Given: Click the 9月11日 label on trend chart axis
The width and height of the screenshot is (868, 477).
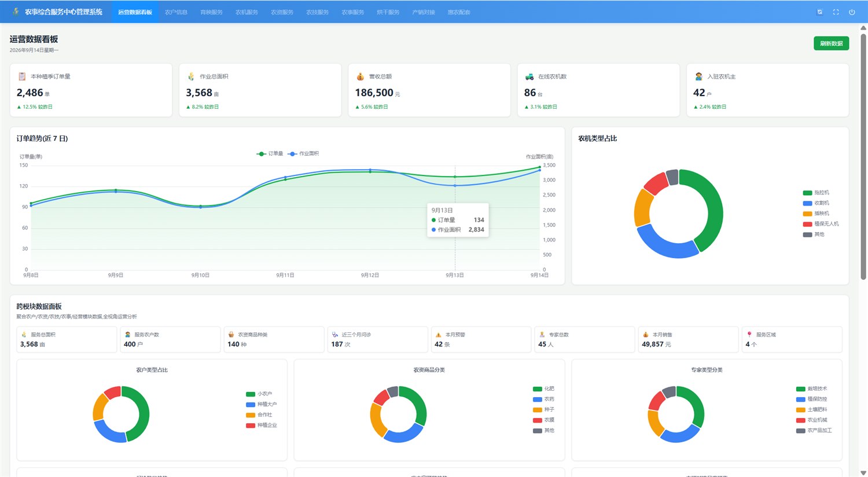Looking at the screenshot, I should [285, 275].
